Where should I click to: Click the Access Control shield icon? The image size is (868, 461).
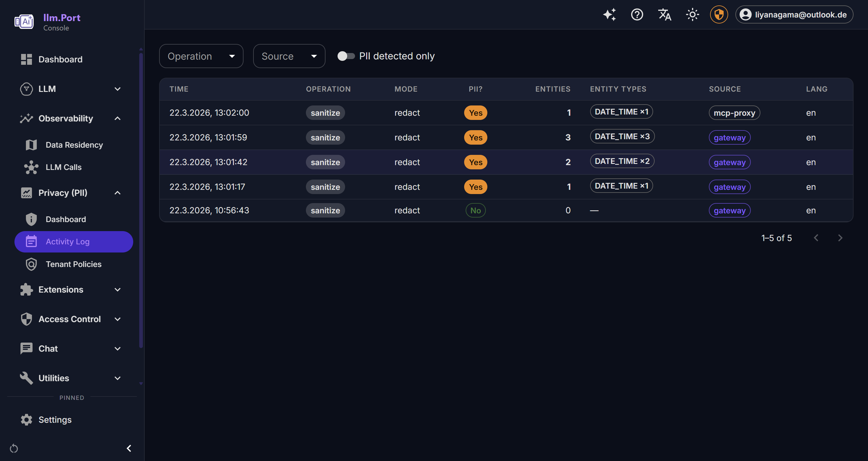[26, 319]
